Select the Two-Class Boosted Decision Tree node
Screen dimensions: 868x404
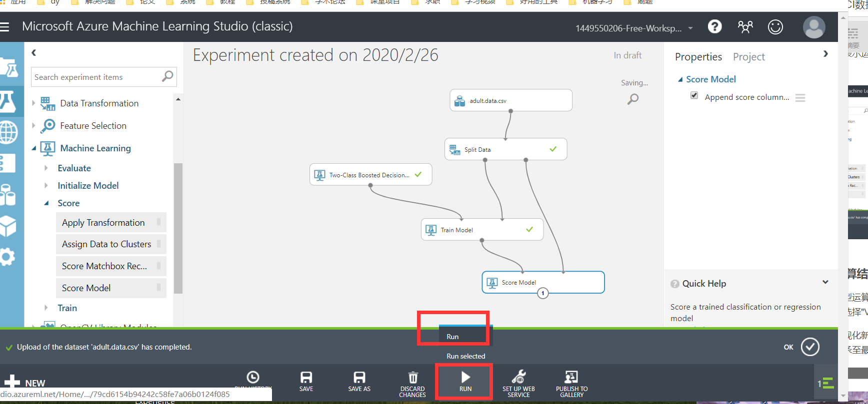pyautogui.click(x=370, y=175)
